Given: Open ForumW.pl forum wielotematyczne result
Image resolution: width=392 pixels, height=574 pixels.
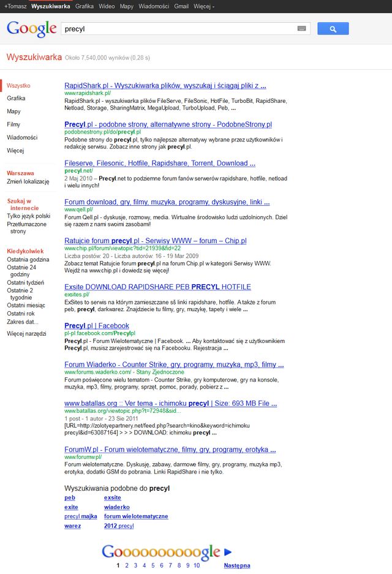Looking at the screenshot, I should pyautogui.click(x=170, y=450).
